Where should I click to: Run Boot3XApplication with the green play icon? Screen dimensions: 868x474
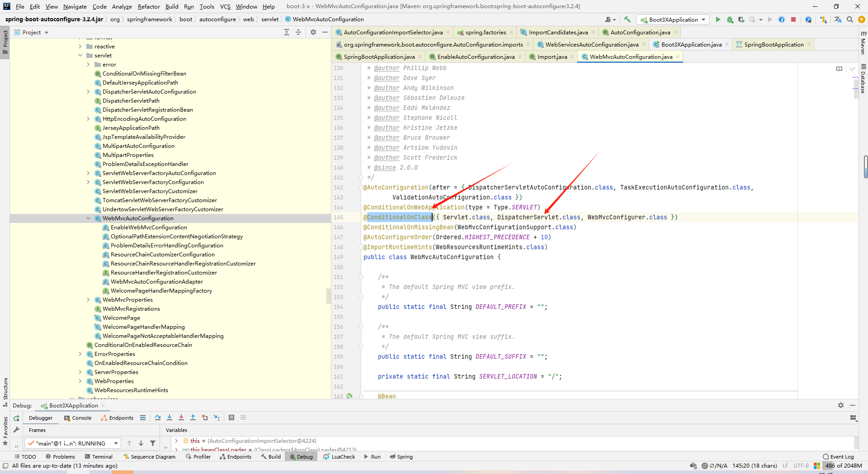click(x=718, y=19)
